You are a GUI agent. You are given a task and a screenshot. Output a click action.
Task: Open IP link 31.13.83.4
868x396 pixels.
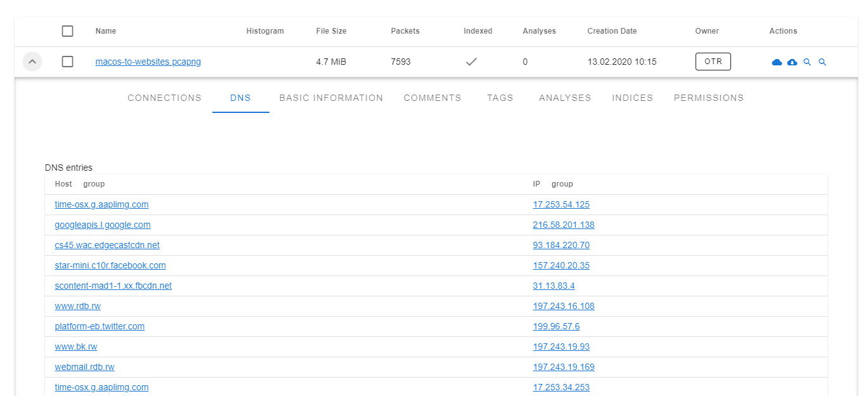554,286
